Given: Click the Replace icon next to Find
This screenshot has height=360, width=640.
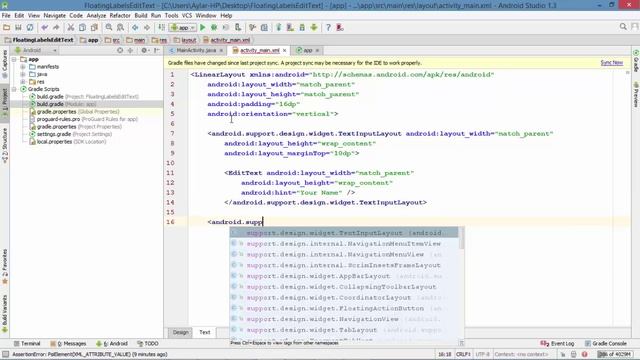Looking at the screenshot, I should [x=120, y=27].
